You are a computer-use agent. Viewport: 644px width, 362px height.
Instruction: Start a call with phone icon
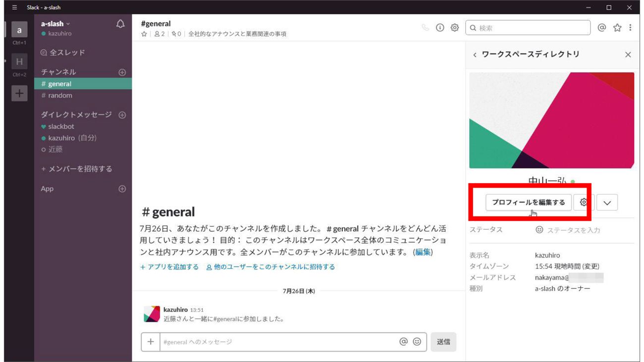426,28
